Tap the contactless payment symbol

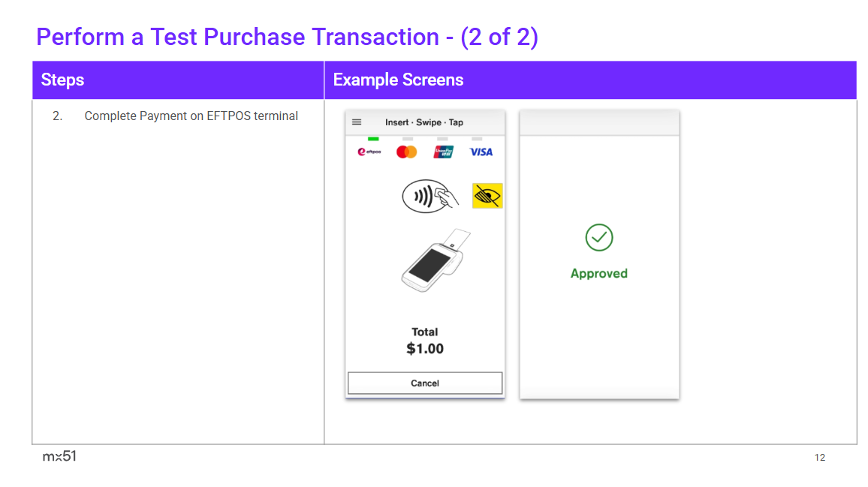[431, 197]
